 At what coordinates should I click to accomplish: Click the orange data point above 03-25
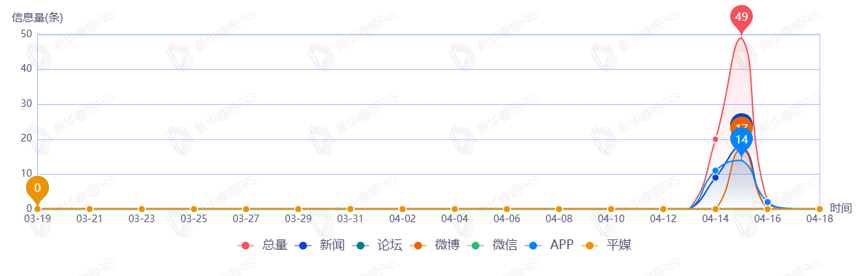[194, 209]
